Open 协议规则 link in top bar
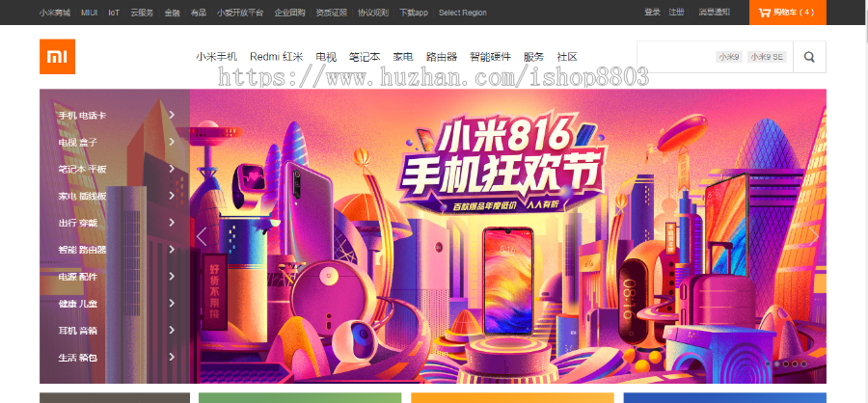The image size is (868, 403). click(373, 13)
